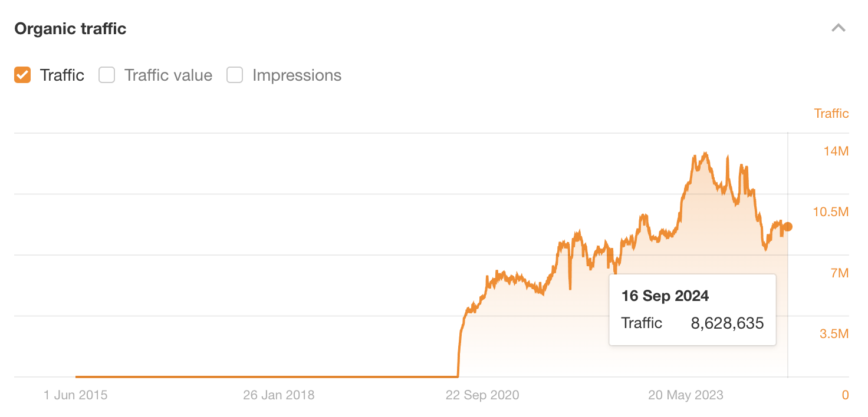Enable the Traffic value checkbox
This screenshot has height=417, width=868.
click(x=107, y=75)
